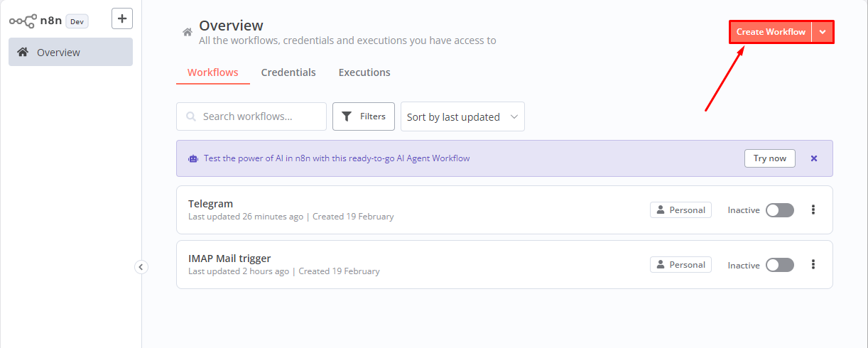
Task: Open the three-dot menu for IMAP Mail trigger
Action: (x=813, y=264)
